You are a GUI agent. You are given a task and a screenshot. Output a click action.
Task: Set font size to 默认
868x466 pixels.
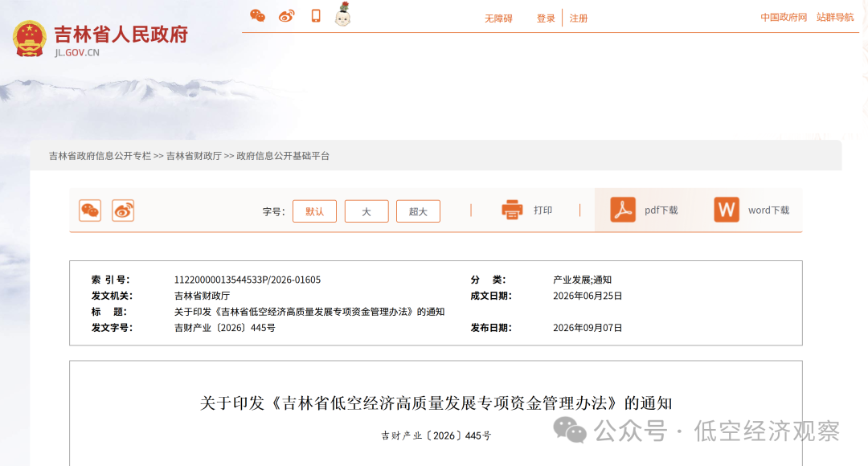(314, 211)
